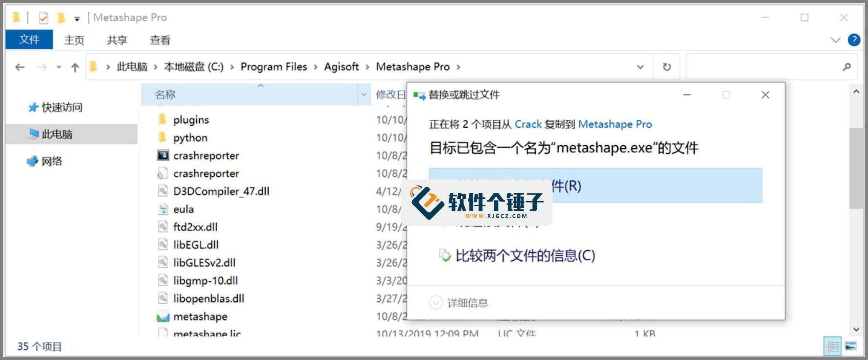Expand chevron after Metashape Pro breadcrumb
The image size is (868, 360).
coord(458,67)
